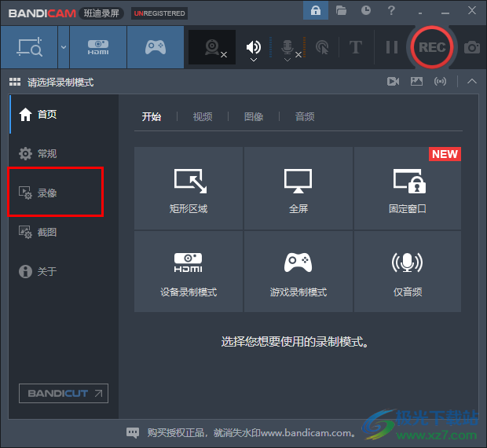Click the BANDICUT link button
The image size is (487, 448).
pyautogui.click(x=64, y=393)
